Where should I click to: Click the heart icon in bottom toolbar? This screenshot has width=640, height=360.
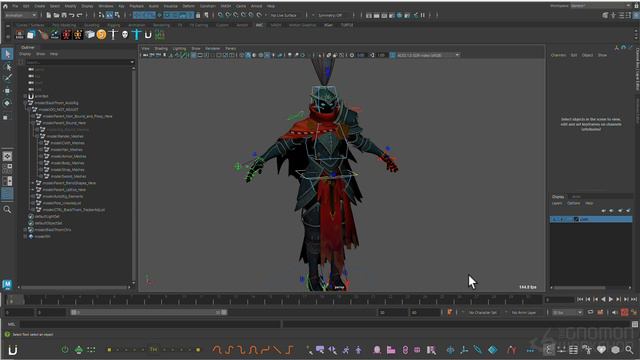click(601, 350)
